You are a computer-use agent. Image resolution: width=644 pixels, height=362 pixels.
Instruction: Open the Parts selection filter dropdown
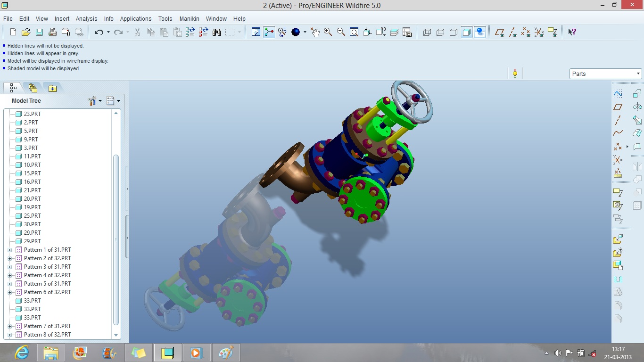(606, 74)
